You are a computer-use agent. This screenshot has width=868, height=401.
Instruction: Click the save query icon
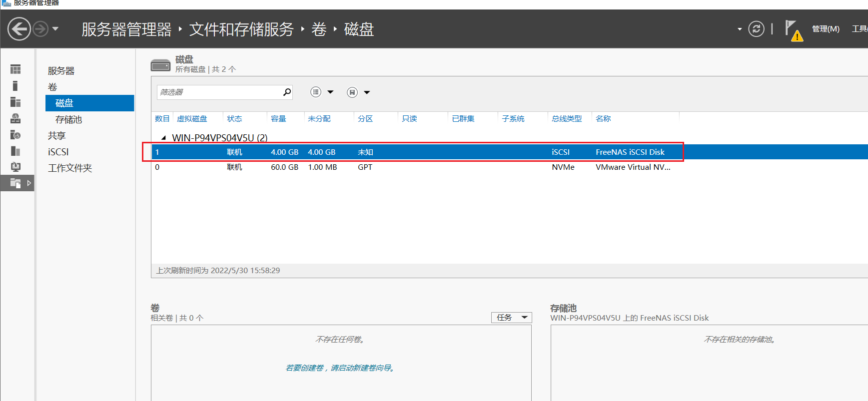[x=352, y=92]
